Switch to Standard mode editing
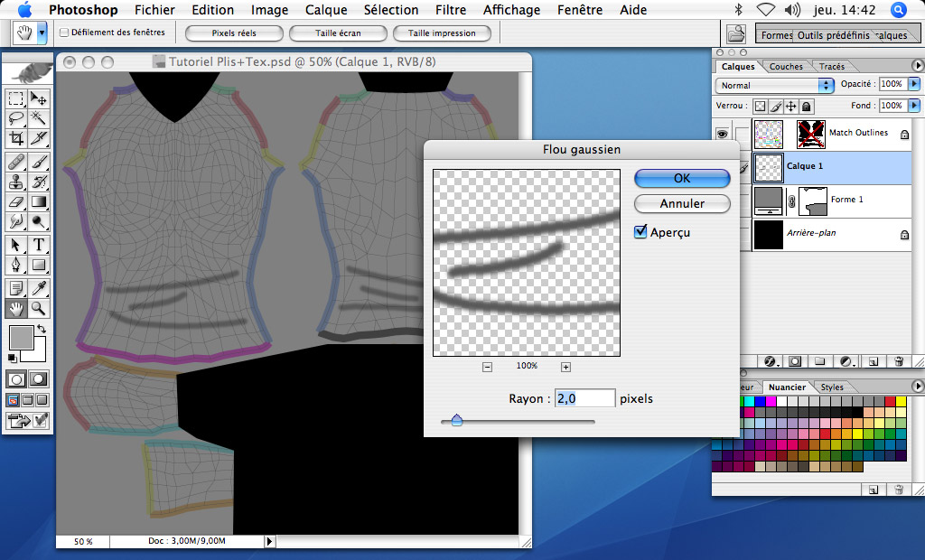Screen dimensions: 925x560 pos(16,379)
